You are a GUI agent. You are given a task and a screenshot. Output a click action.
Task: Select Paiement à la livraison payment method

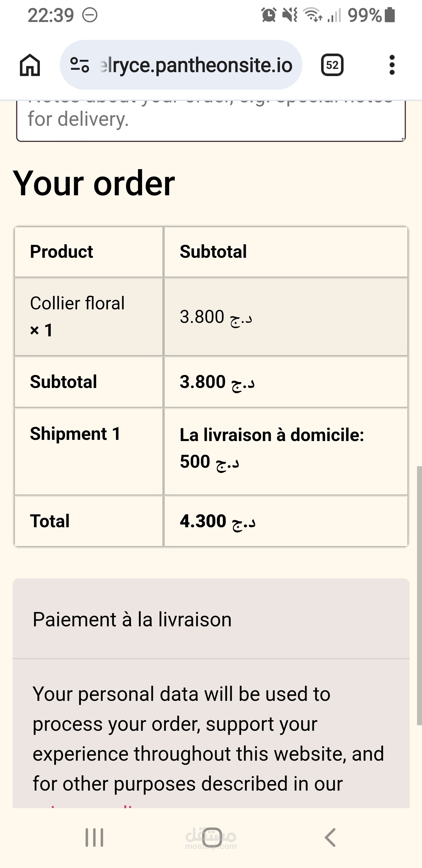pos(132,619)
